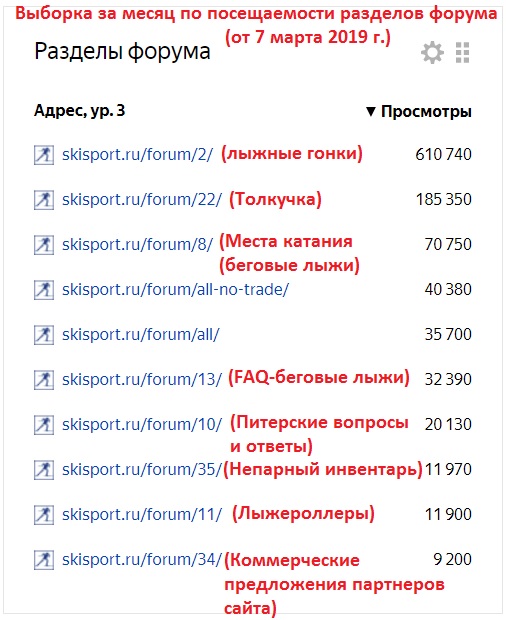Open the skisport.ru/forum/35/ link

tap(142, 470)
